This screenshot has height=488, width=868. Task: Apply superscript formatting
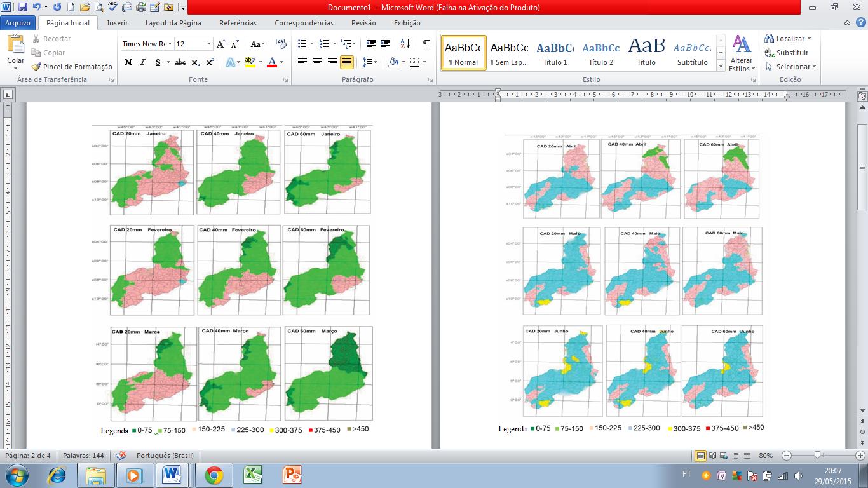click(210, 62)
